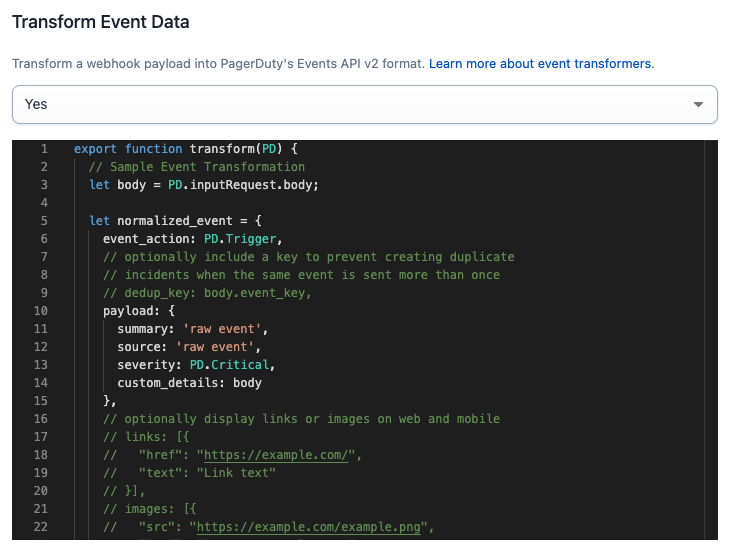The height and width of the screenshot is (552, 730).
Task: Click '// optionally display links or images' comment
Action: pos(301,419)
